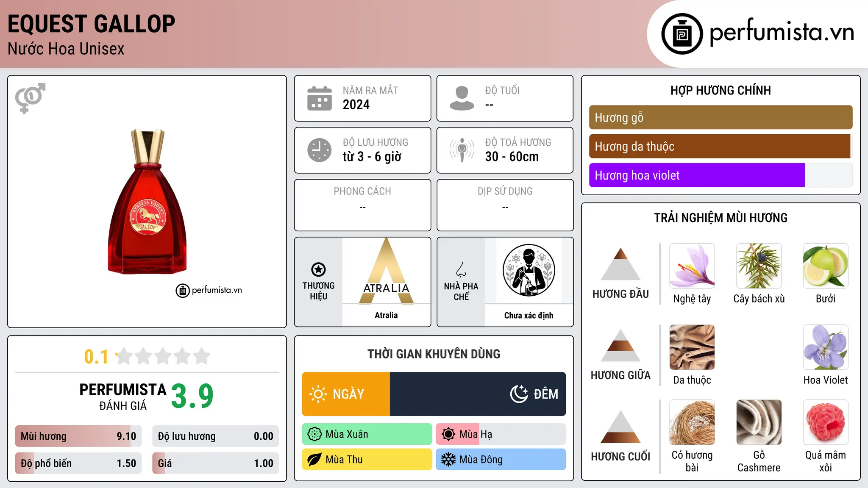Click the moon icon in the Đêm bar
868x488 pixels.
tap(519, 394)
